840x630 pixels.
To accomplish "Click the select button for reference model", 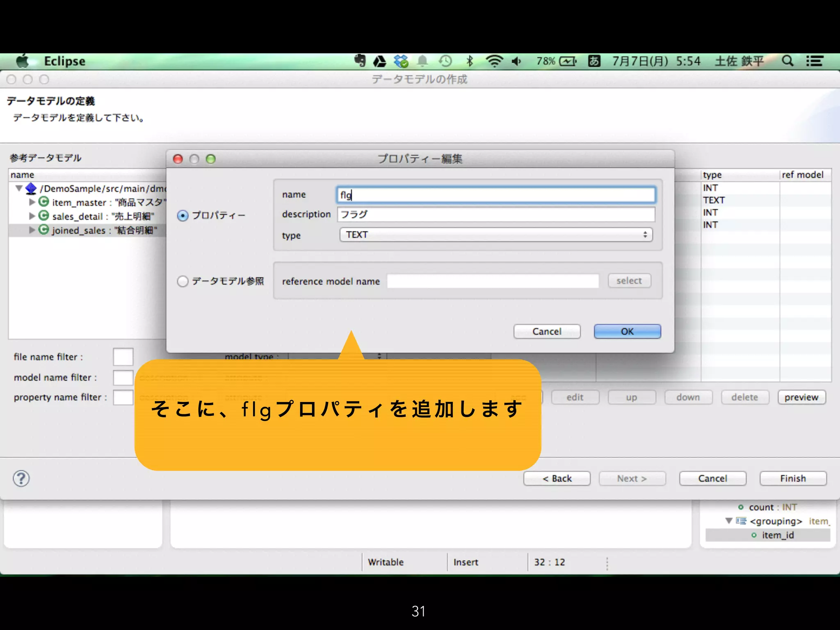I will point(629,281).
